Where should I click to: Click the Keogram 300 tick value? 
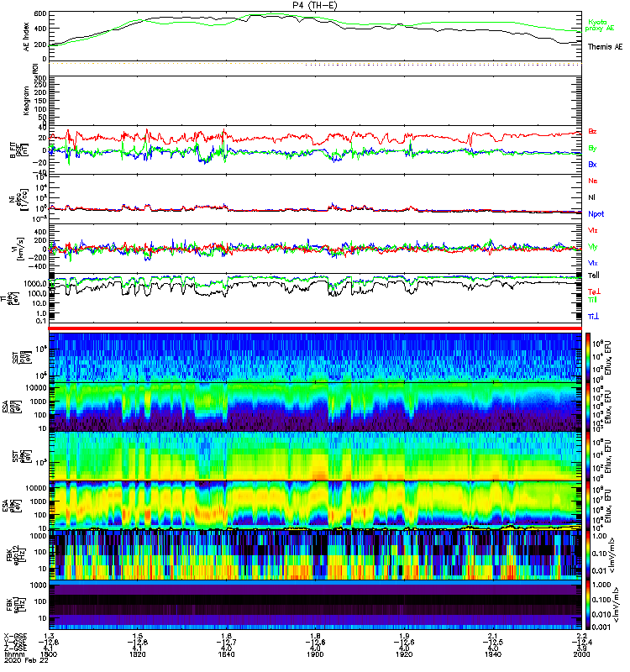click(40, 78)
